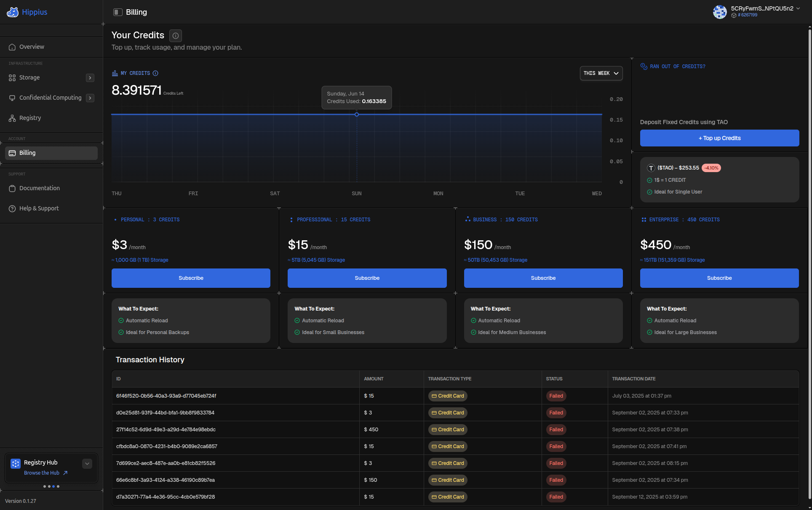
Task: Toggle the sidebar panel icon beside Billing
Action: click(x=118, y=12)
